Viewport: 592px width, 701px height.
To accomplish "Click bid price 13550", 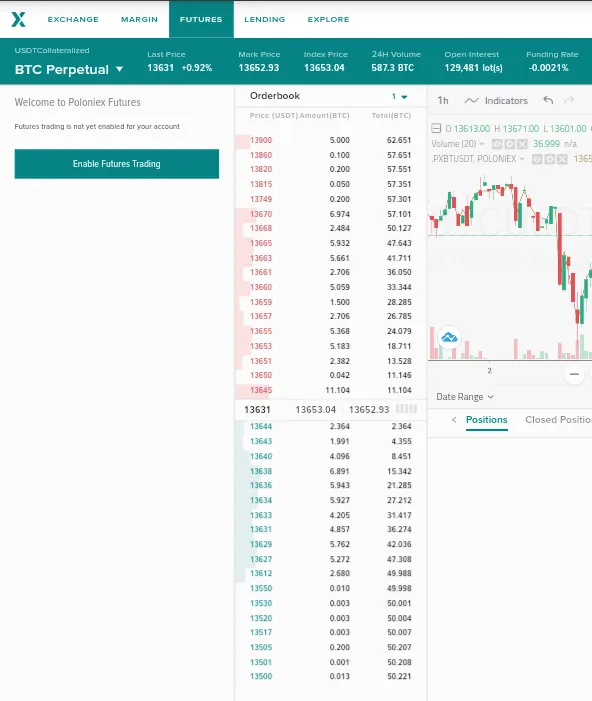I will (261, 588).
